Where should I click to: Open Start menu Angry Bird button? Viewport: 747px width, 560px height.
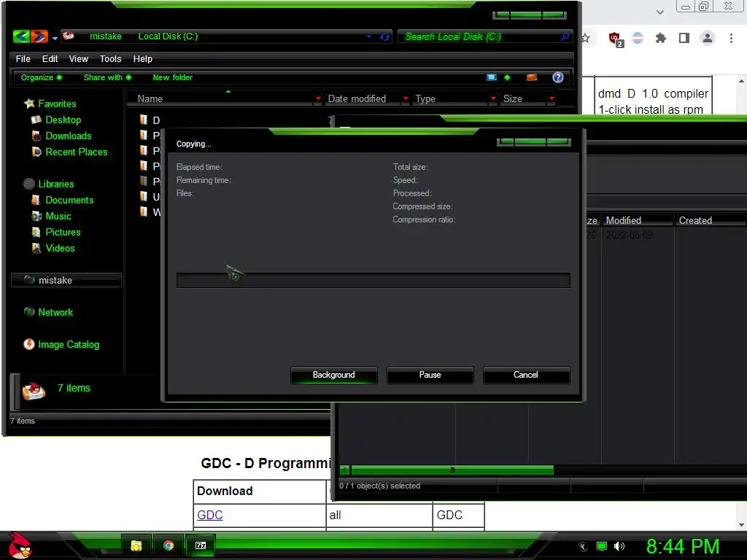point(20,545)
